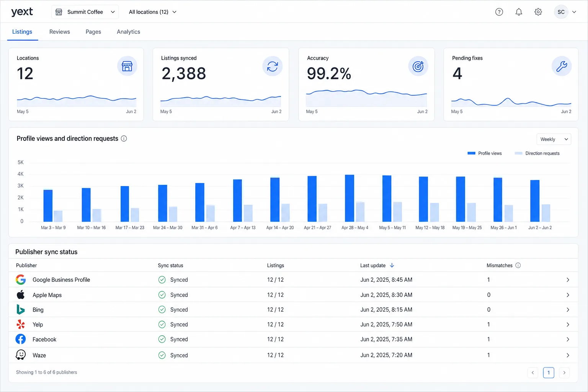This screenshot has width=588, height=392.
Task: Click 'Showing 1 to 6 of 6 publishers' text
Action: (46, 372)
